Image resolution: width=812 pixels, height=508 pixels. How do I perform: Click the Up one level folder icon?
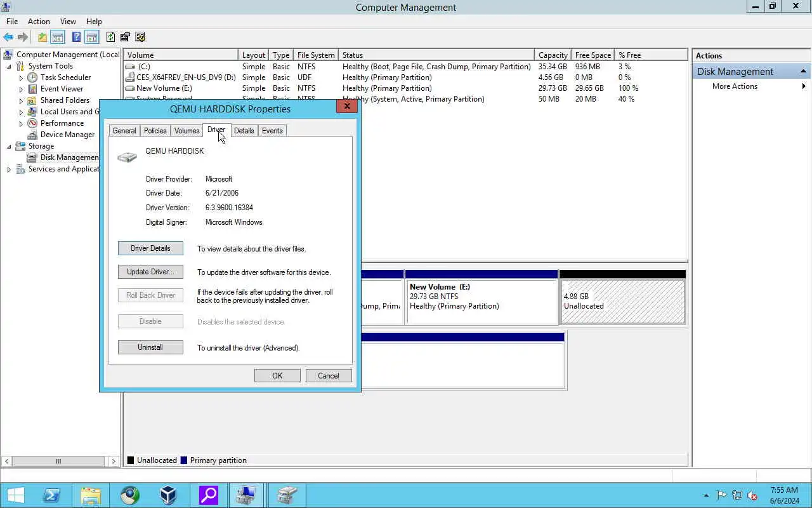[42, 37]
